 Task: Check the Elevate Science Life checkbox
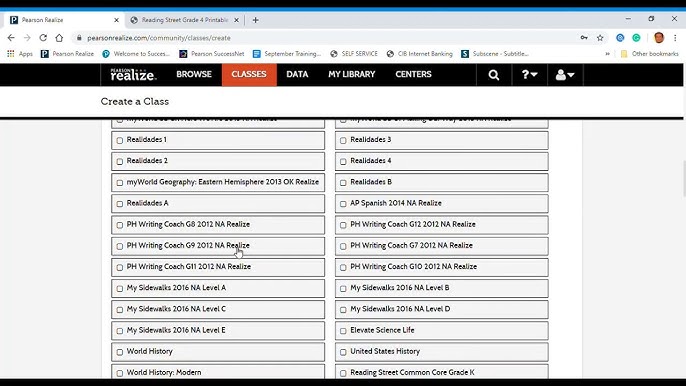[343, 331]
